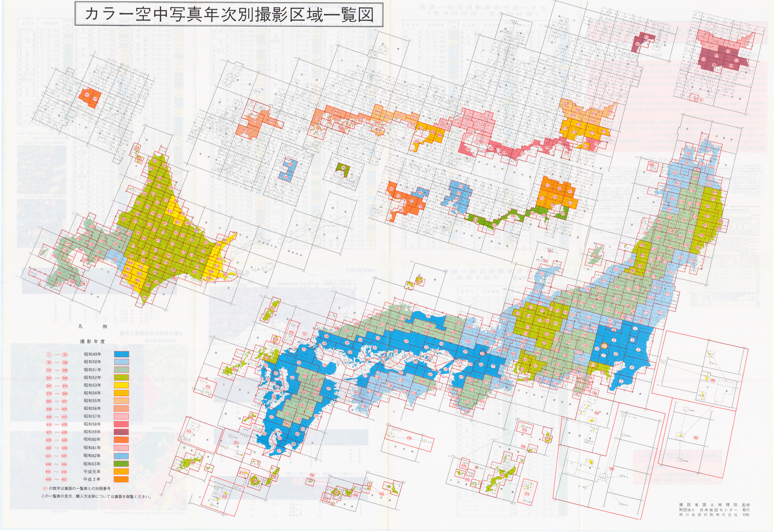Image resolution: width=774 pixels, height=532 pixels.
Task: Select the salmon dotted 昭和56年 swatch
Action: pyautogui.click(x=121, y=409)
